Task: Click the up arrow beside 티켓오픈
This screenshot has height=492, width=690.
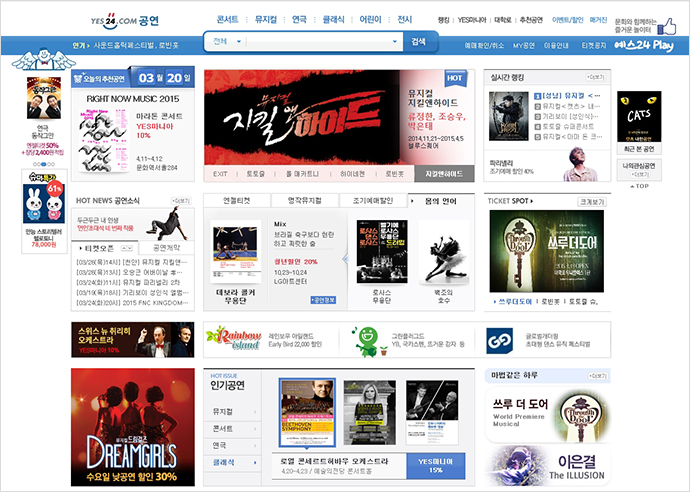Action: click(x=124, y=248)
